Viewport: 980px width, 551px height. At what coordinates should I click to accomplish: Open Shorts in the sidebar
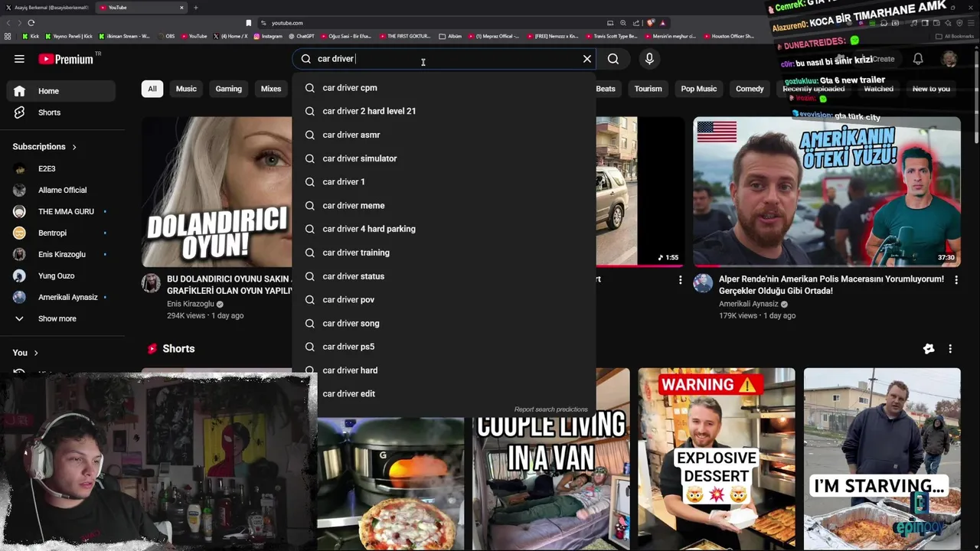(61, 112)
